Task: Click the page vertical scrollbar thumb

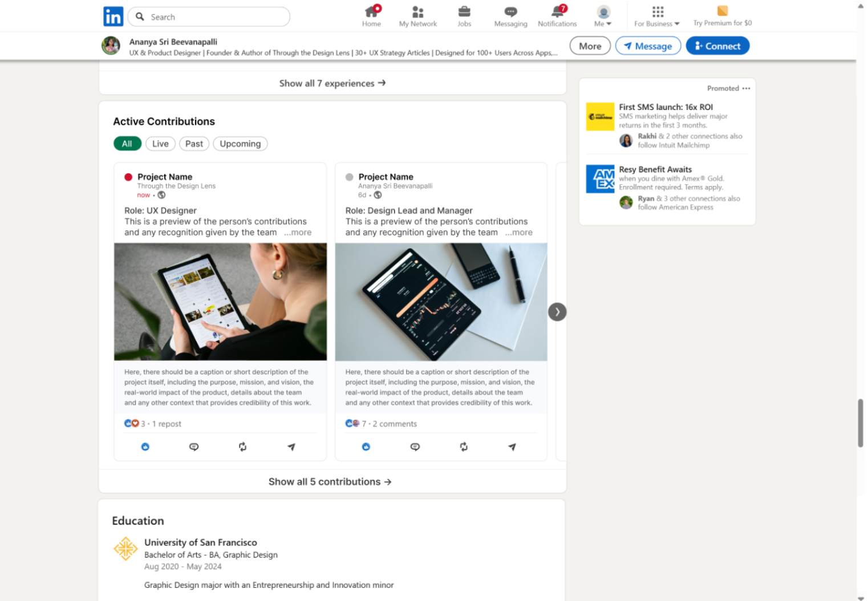Action: [x=861, y=423]
